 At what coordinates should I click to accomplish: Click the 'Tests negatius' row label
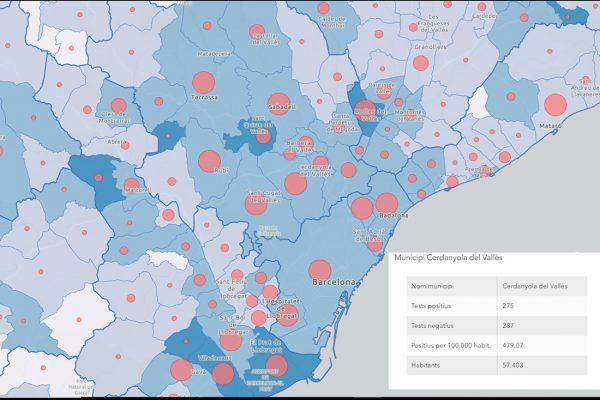click(x=432, y=326)
